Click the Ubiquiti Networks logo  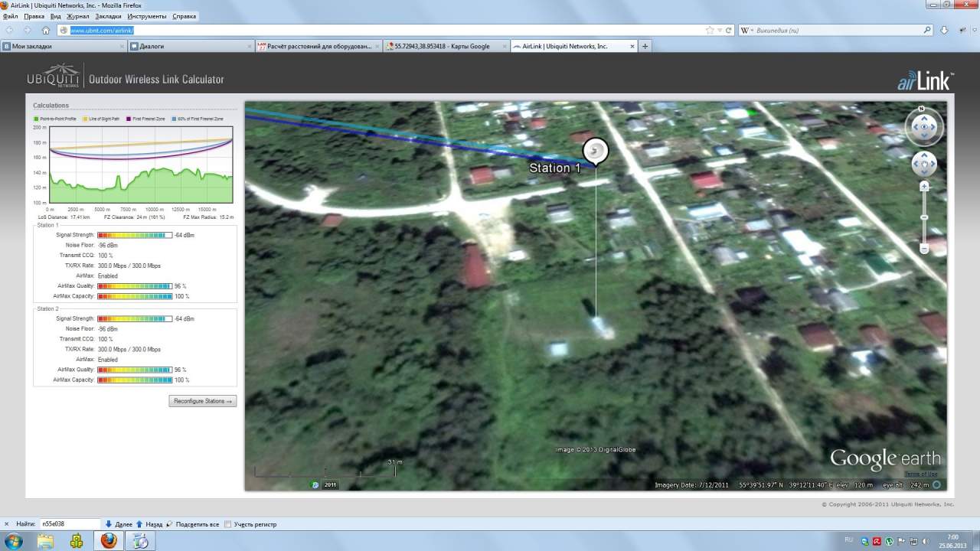pyautogui.click(x=53, y=75)
